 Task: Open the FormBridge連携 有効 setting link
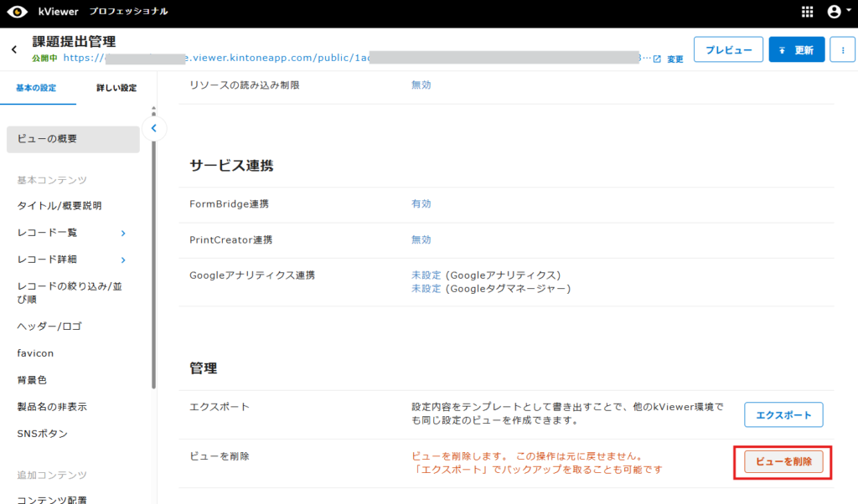coord(421,203)
